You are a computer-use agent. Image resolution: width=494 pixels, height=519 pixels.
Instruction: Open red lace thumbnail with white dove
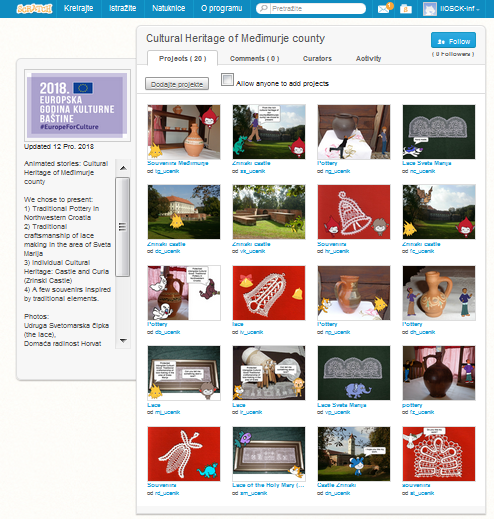(x=439, y=454)
